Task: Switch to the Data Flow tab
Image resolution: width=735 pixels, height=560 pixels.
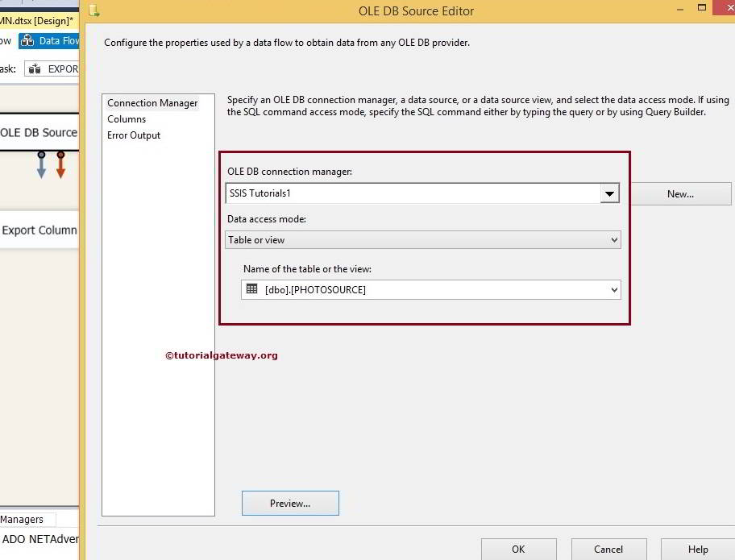Action: click(x=52, y=40)
